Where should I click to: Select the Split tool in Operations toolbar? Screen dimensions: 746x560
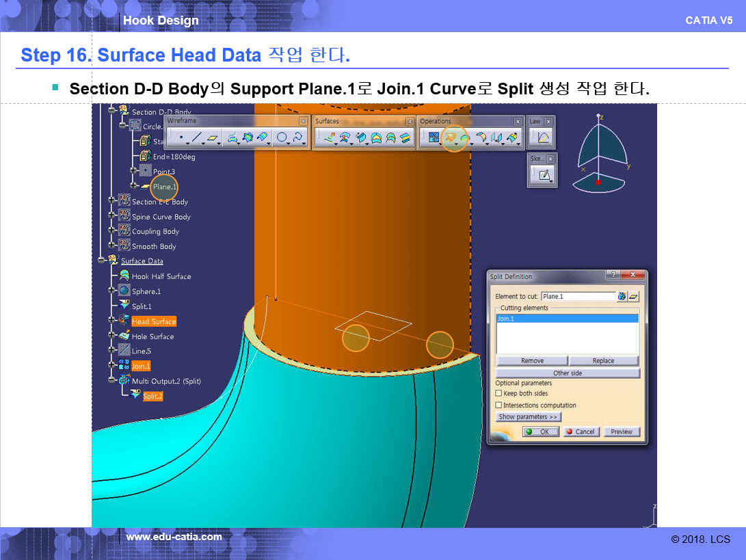point(450,138)
